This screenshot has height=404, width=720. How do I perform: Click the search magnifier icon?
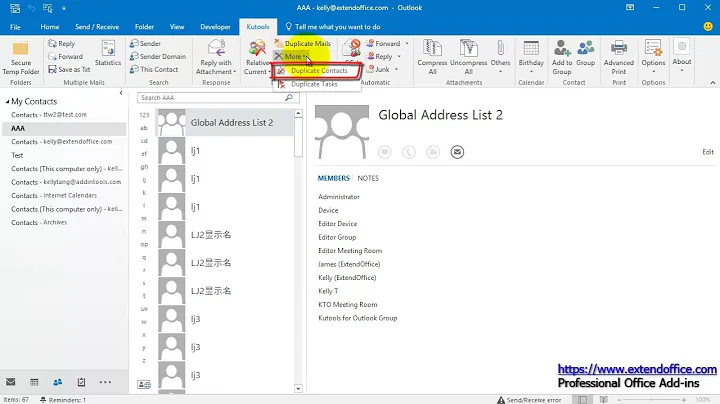pyautogui.click(x=289, y=98)
